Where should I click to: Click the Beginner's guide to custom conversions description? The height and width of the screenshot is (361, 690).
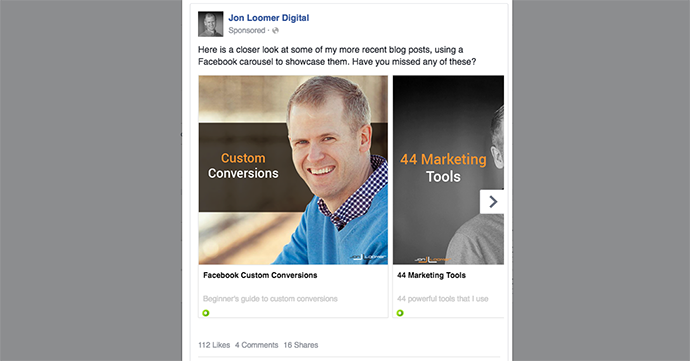point(270,299)
